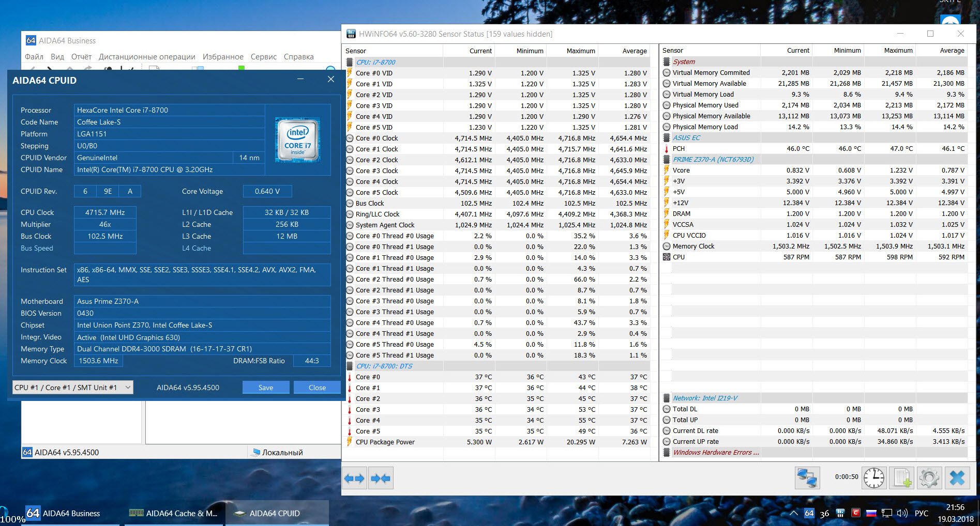Viewport: 980px width, 526px height.
Task: Switch to AIDA64 CPUID taskbar button
Action: point(277,513)
